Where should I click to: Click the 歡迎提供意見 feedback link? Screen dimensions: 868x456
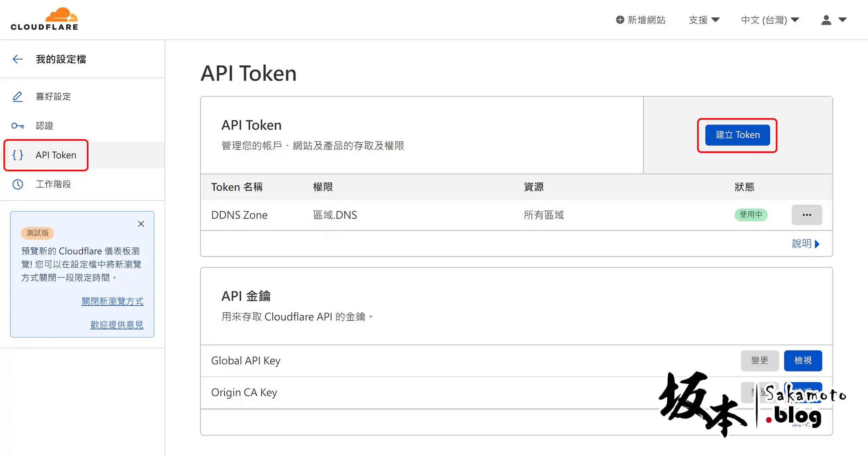click(117, 325)
